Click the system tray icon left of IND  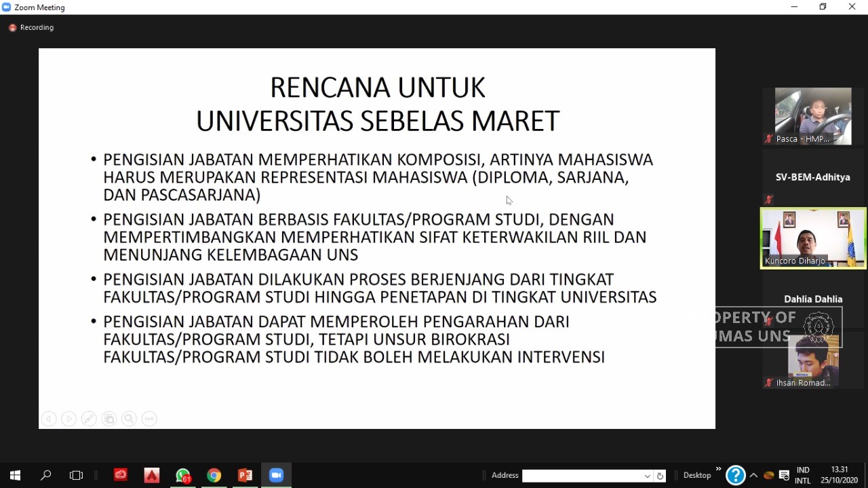pos(785,475)
